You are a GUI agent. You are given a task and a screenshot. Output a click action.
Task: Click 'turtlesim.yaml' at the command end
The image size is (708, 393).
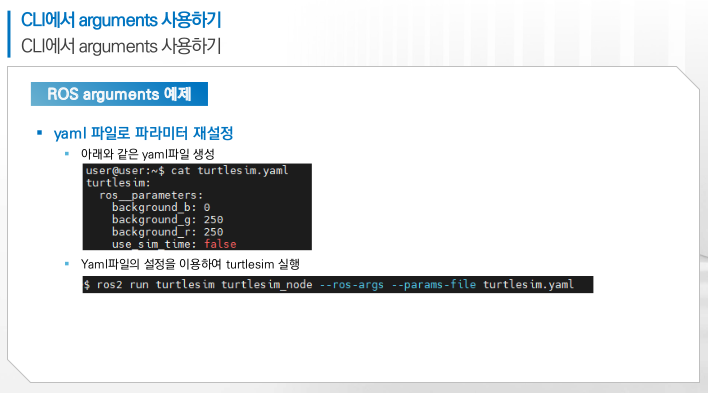(x=528, y=285)
